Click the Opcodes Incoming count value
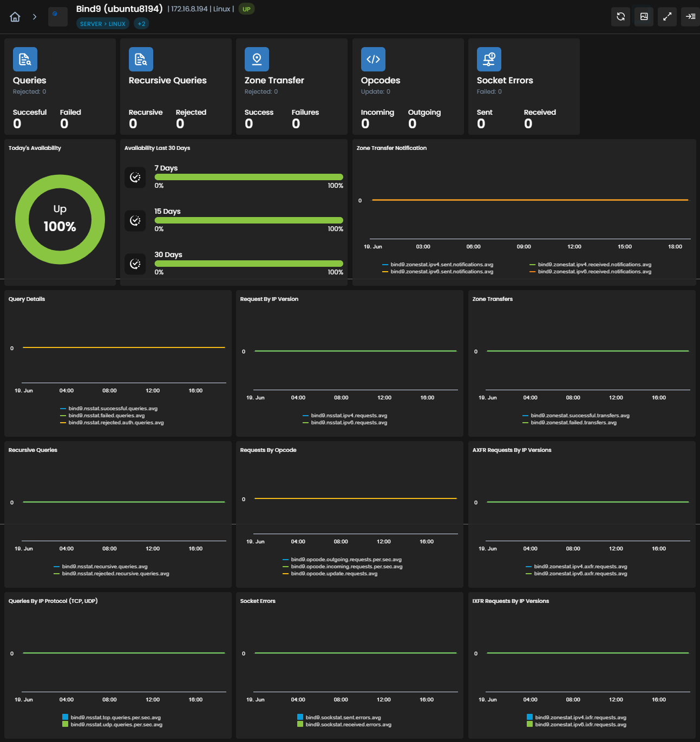The height and width of the screenshot is (742, 700). tap(365, 124)
